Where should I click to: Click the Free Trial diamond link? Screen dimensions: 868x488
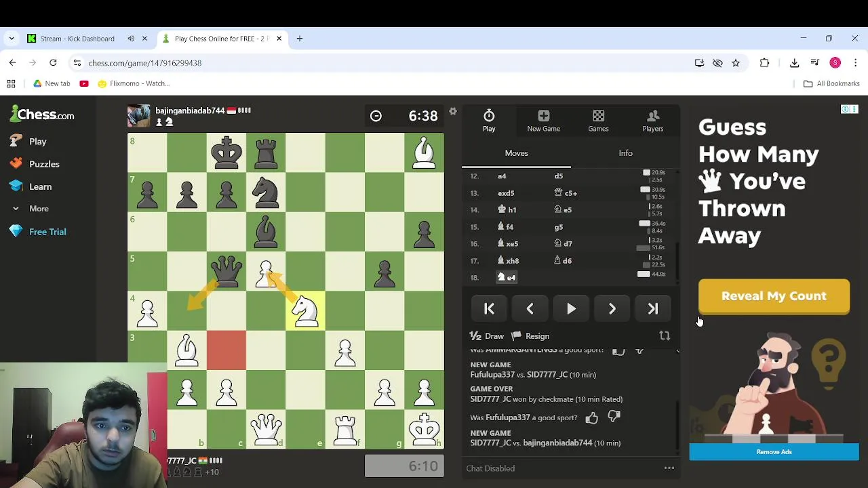[x=38, y=232]
